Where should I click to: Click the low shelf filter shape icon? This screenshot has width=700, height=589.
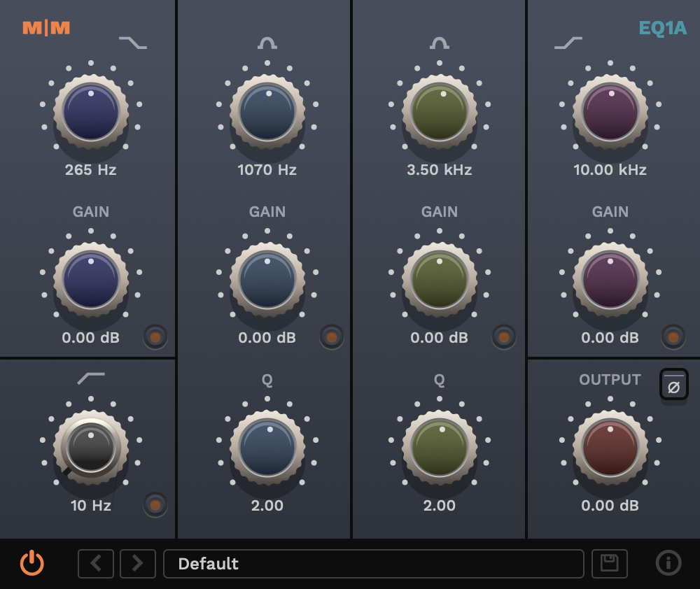click(x=132, y=43)
